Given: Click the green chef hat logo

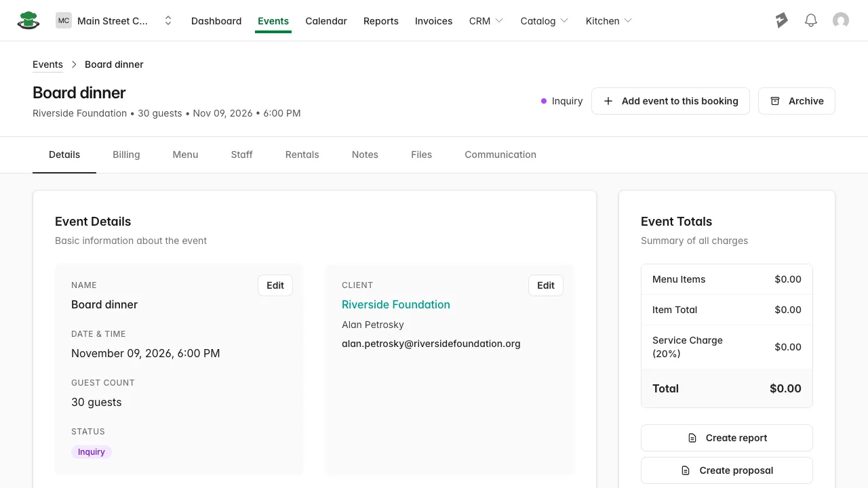Looking at the screenshot, I should click(x=28, y=20).
